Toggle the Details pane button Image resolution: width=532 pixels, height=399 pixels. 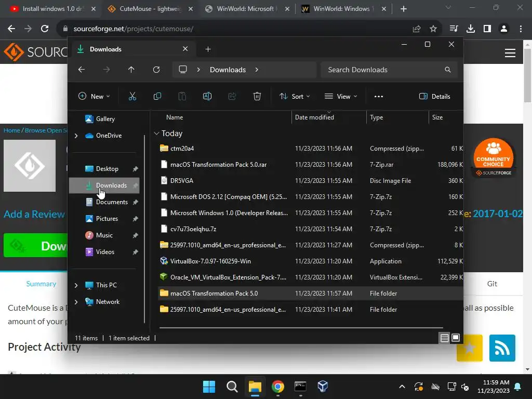click(435, 96)
